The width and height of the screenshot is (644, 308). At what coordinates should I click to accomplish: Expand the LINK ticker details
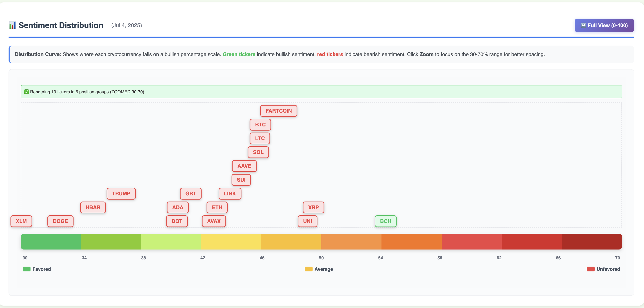pyautogui.click(x=230, y=193)
